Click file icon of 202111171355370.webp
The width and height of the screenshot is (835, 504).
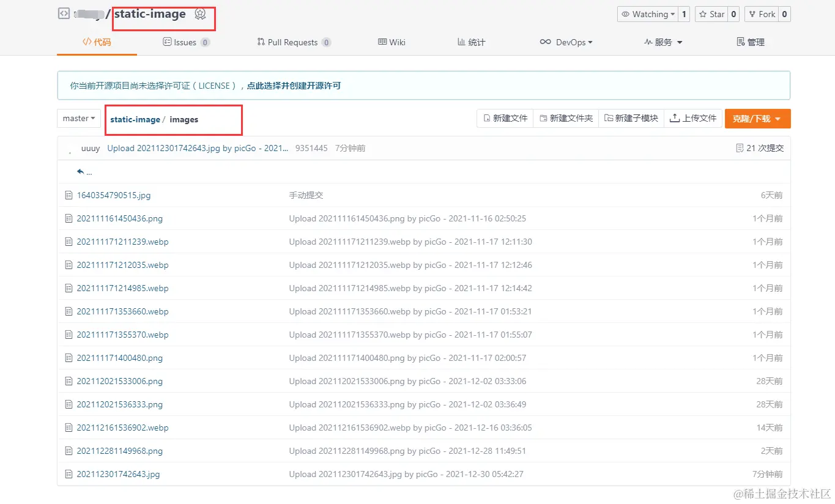(x=69, y=335)
